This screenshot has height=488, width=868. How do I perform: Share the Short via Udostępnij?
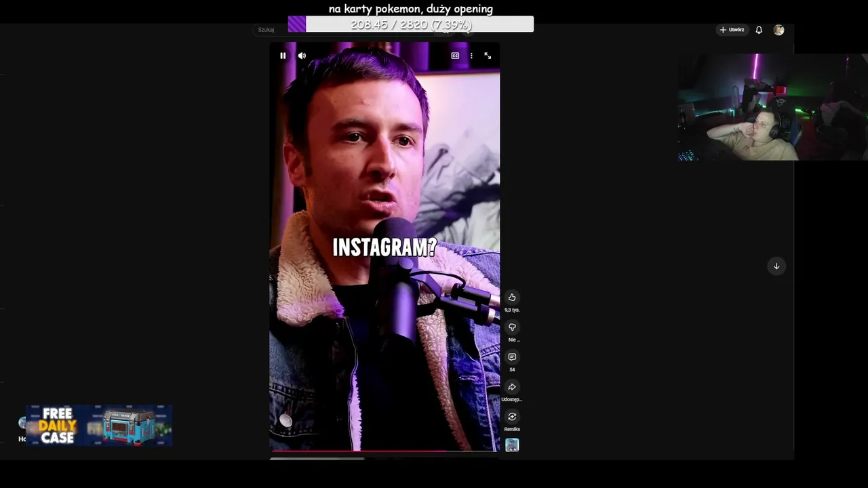tap(512, 386)
